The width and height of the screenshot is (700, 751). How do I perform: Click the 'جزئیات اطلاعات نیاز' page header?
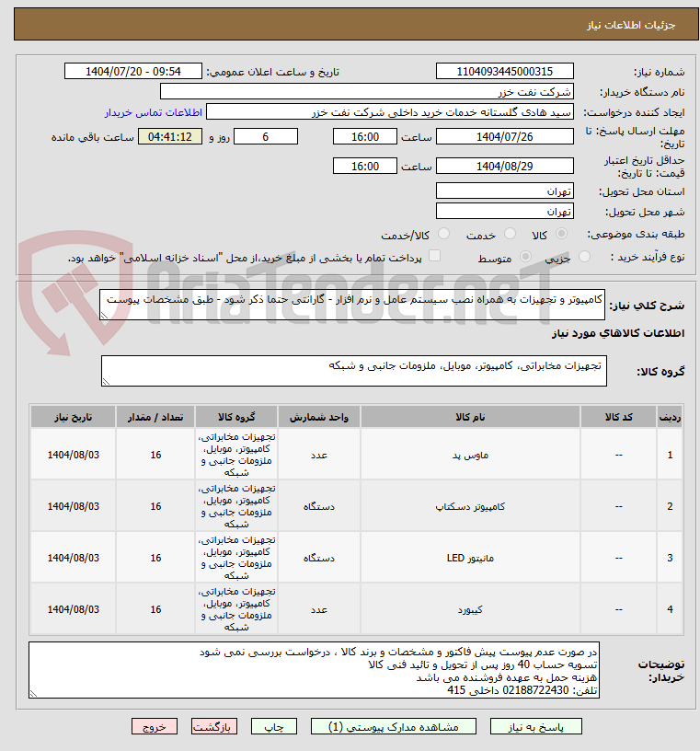click(631, 25)
